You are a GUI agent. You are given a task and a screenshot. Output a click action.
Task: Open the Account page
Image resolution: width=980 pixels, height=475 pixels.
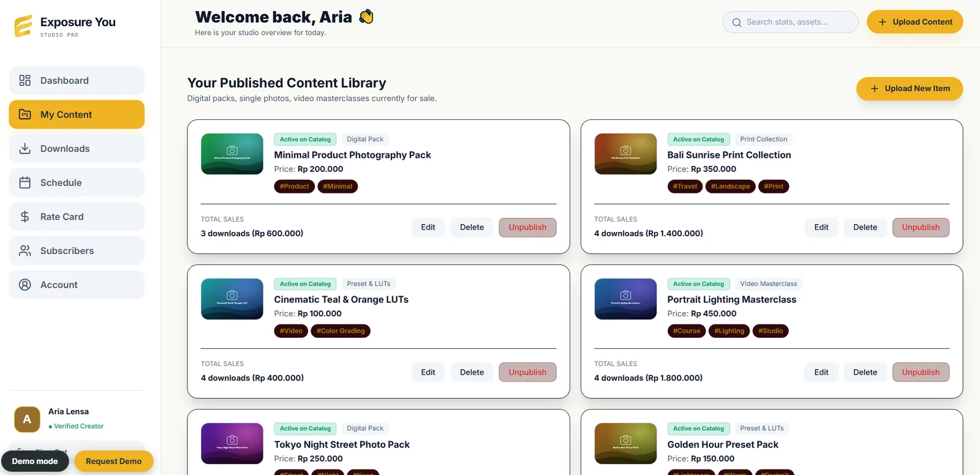[x=77, y=285]
